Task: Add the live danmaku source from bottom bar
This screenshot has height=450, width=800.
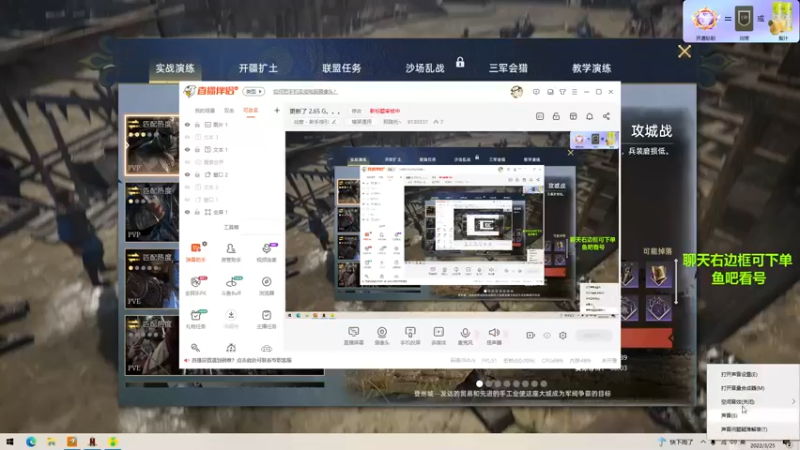Action: point(354,336)
